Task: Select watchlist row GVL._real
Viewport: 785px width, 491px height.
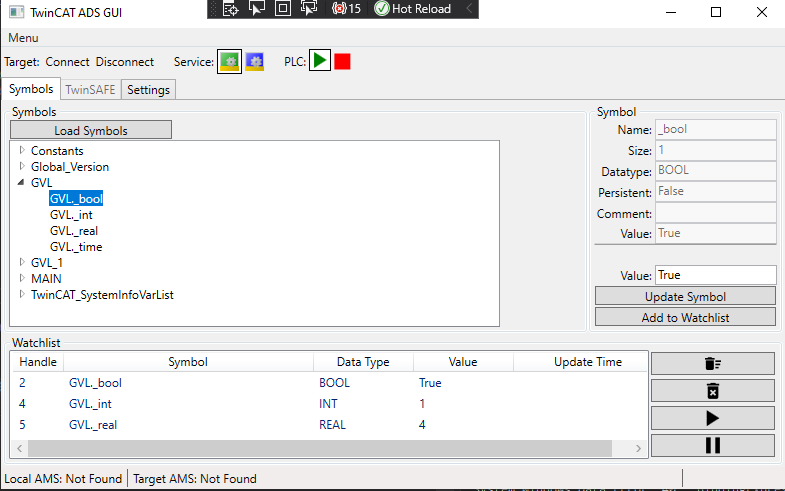Action: coord(329,425)
